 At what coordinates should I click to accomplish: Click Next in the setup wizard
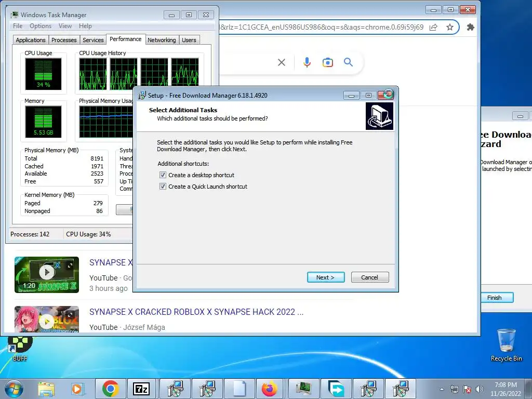click(x=326, y=277)
